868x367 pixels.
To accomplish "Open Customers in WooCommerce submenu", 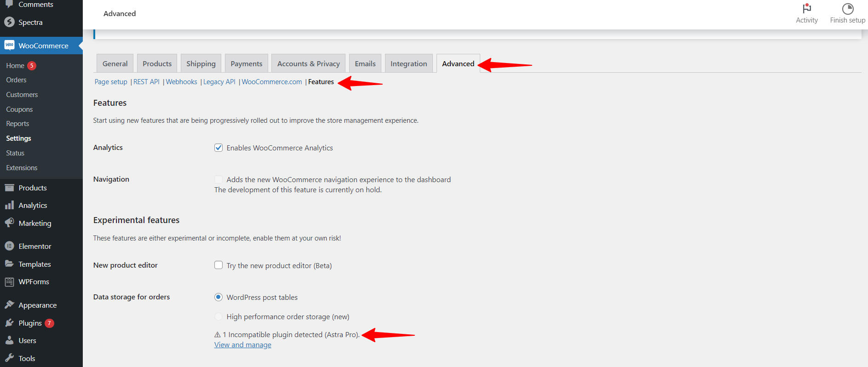I will (x=22, y=95).
